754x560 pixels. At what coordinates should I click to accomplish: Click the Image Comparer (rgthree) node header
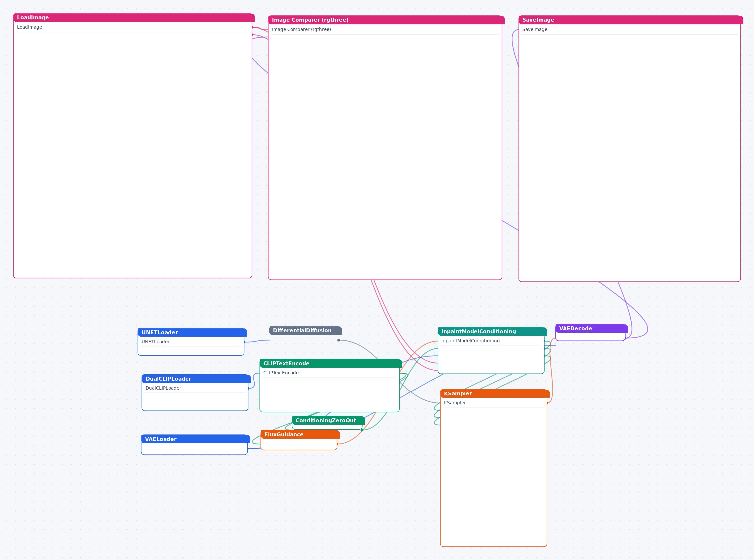386,20
